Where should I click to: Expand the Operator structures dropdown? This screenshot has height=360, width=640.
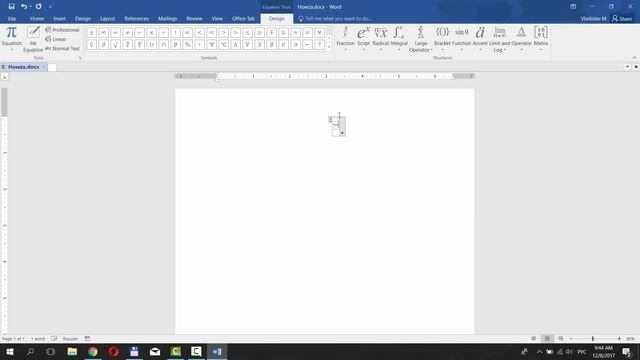521,39
